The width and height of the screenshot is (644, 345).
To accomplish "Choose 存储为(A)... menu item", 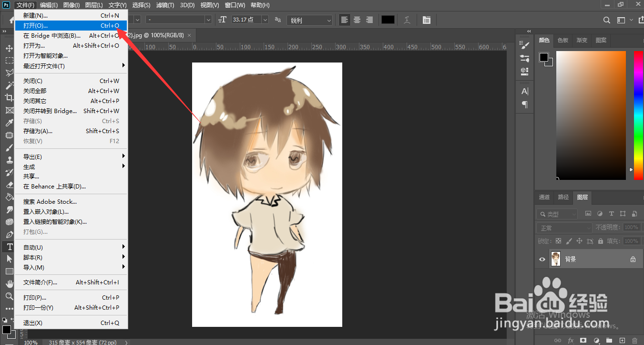I will tap(72, 131).
